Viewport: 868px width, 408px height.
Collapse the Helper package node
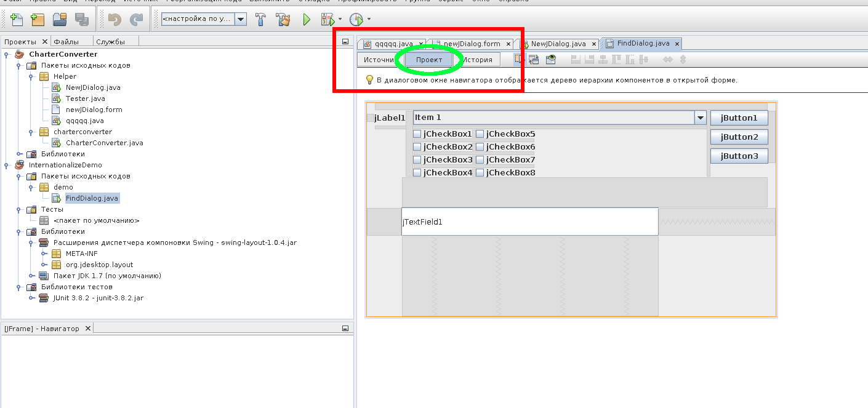(x=31, y=76)
